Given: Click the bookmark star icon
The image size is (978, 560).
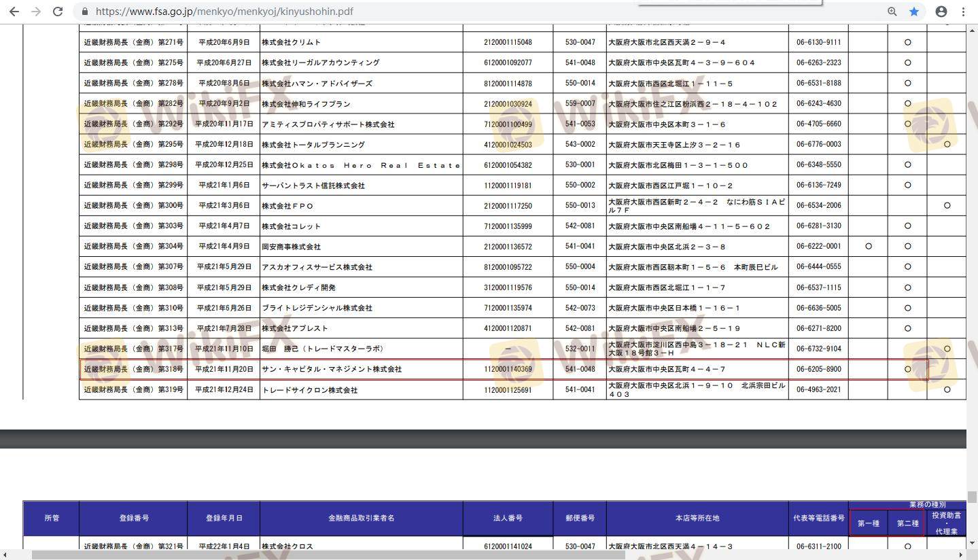Looking at the screenshot, I should (x=914, y=12).
